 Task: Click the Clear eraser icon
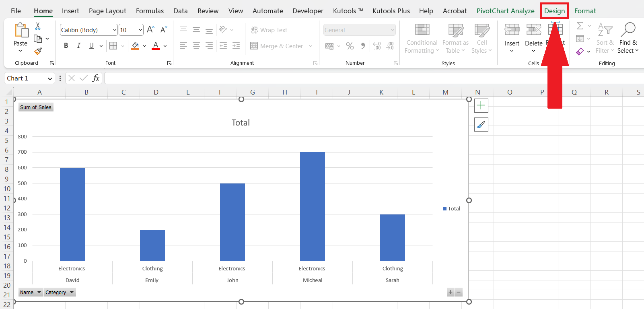coord(580,51)
